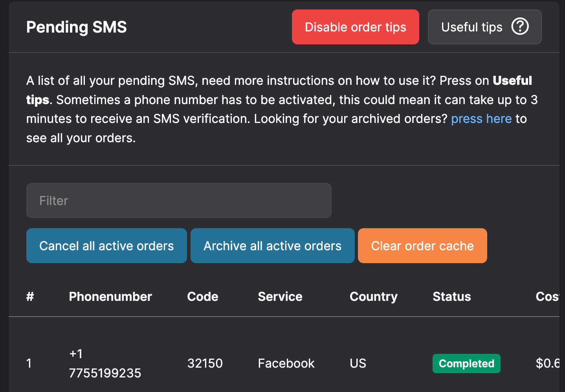This screenshot has width=565, height=392.
Task: Sort by the Phonenumber column header
Action: tap(110, 297)
